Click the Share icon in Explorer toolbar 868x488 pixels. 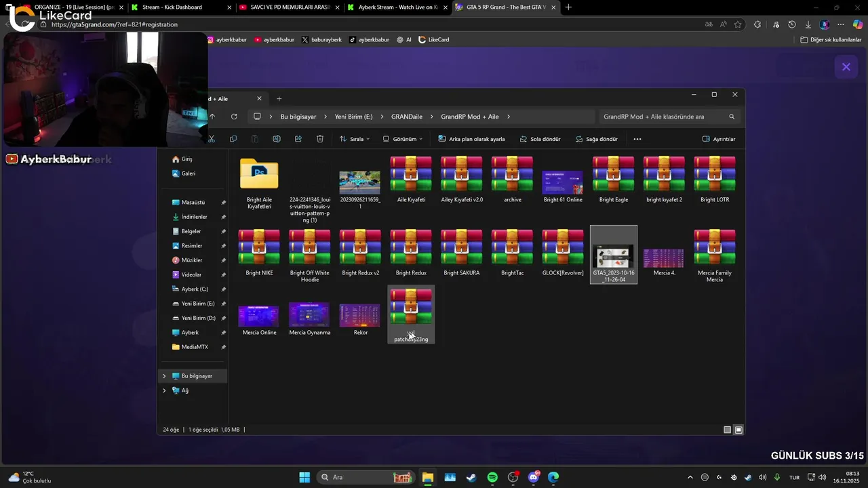click(298, 139)
